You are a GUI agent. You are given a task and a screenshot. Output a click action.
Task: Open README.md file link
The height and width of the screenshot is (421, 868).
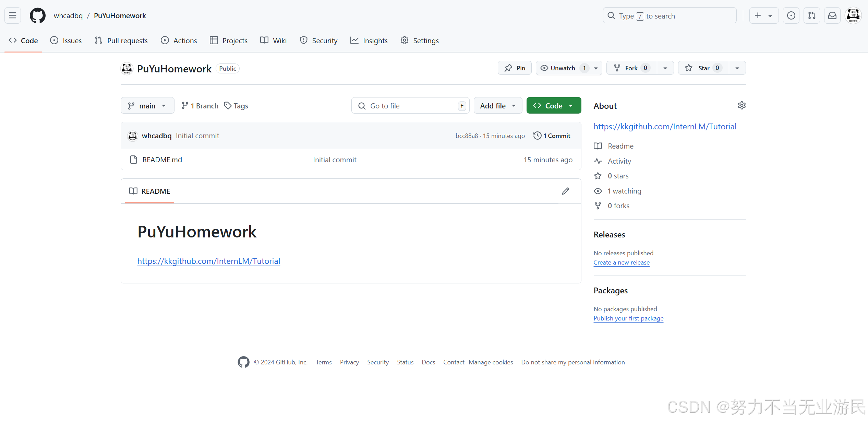tap(162, 160)
